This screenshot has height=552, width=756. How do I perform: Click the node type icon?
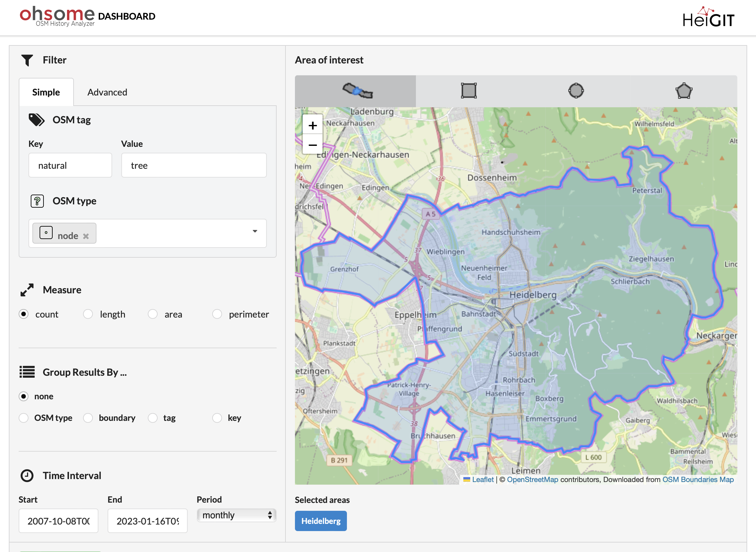(46, 233)
